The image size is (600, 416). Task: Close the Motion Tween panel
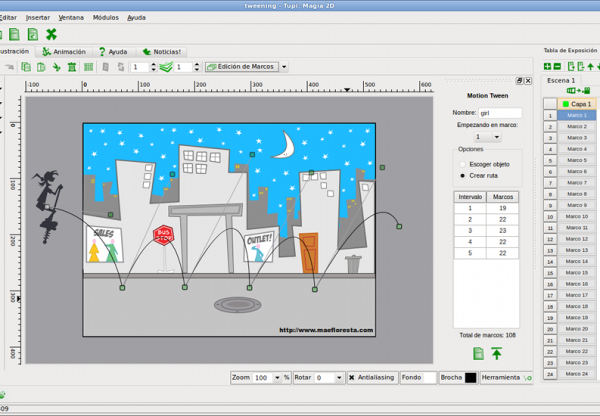[528, 81]
